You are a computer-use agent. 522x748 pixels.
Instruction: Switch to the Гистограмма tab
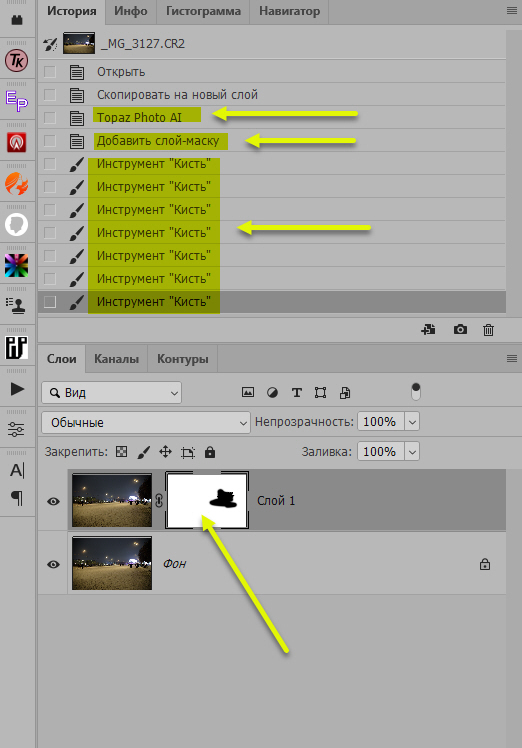click(203, 11)
